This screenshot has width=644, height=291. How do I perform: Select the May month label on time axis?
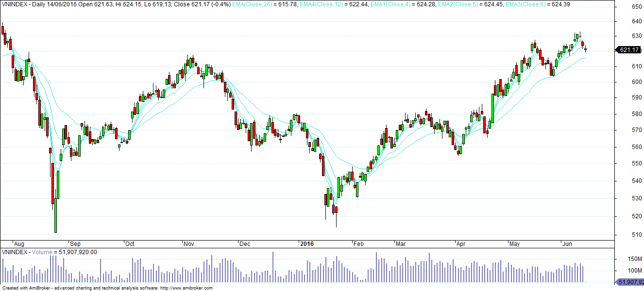point(515,244)
